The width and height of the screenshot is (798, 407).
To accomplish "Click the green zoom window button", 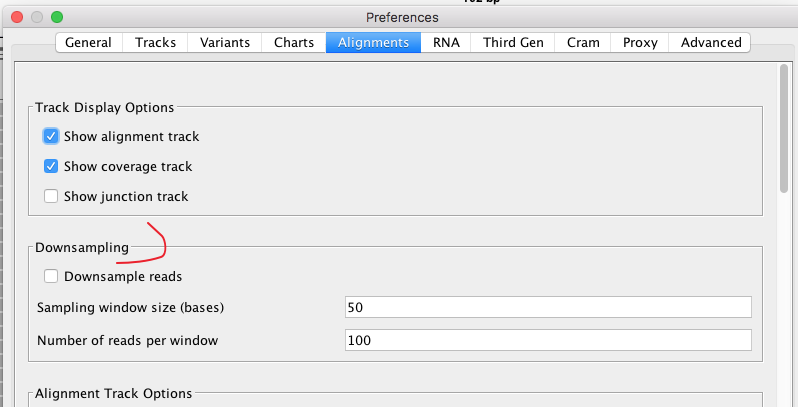I will (x=57, y=17).
